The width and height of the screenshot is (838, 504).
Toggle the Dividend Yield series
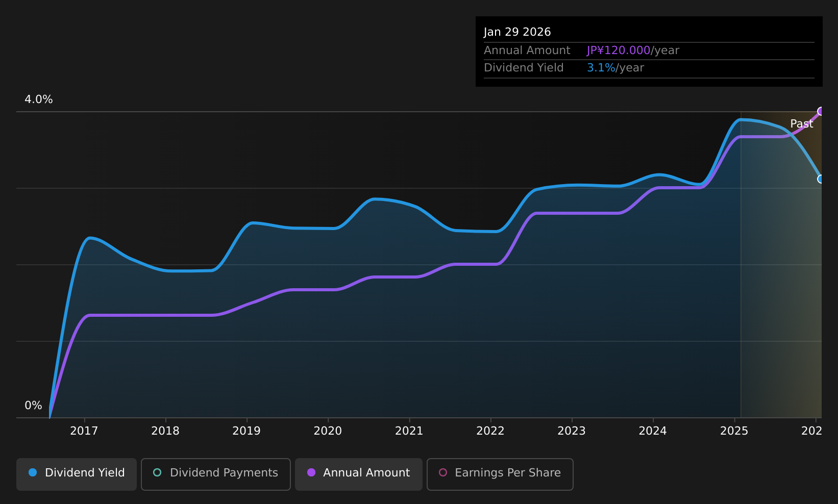(77, 474)
